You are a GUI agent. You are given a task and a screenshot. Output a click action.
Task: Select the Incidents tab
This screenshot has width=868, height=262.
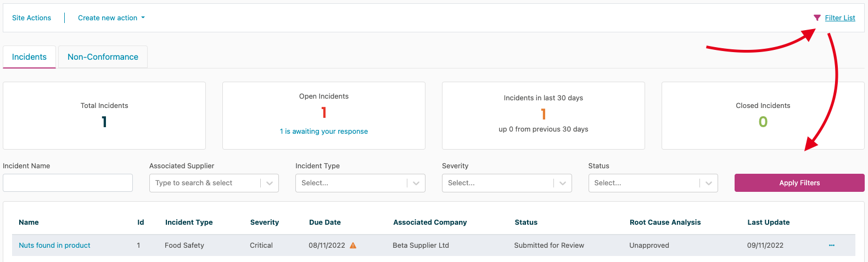click(x=29, y=57)
